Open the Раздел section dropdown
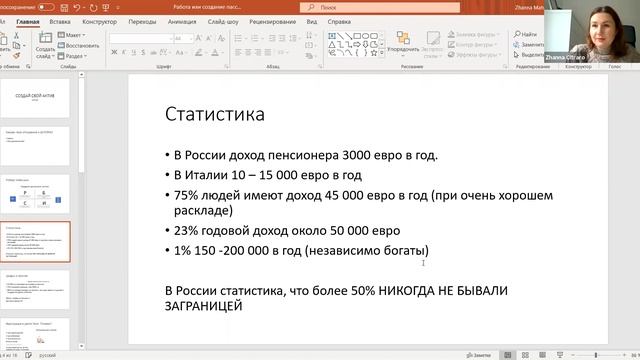Image resolution: width=640 pixels, height=360 pixels. (x=73, y=56)
